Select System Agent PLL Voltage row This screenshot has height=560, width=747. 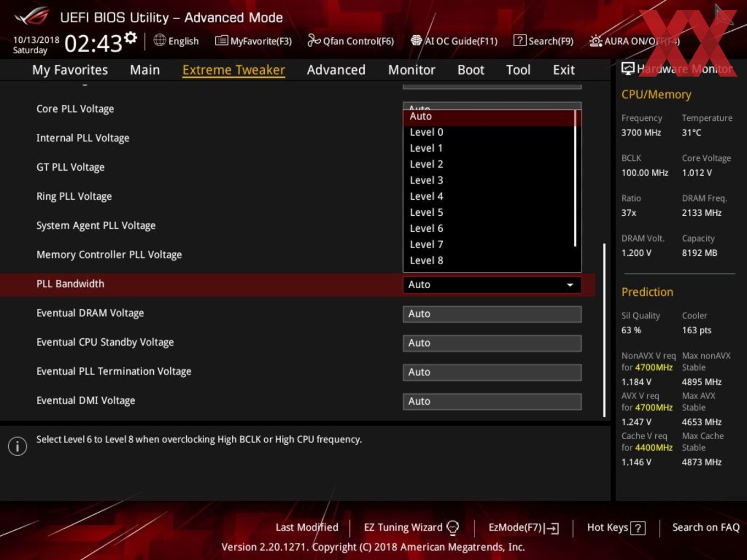96,225
